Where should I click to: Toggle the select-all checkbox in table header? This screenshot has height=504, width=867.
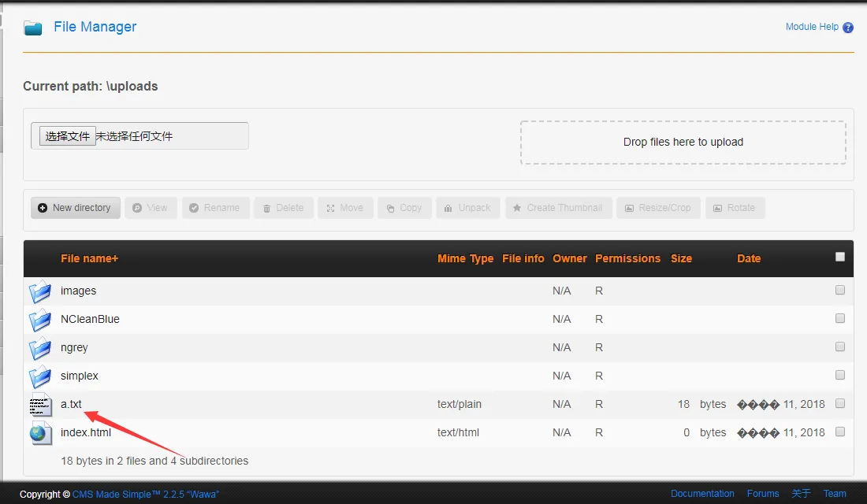tap(840, 257)
